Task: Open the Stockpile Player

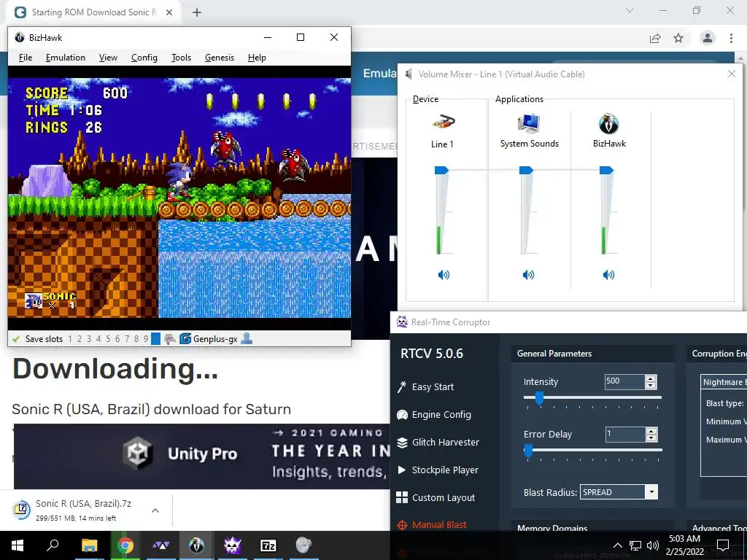Action: [445, 470]
